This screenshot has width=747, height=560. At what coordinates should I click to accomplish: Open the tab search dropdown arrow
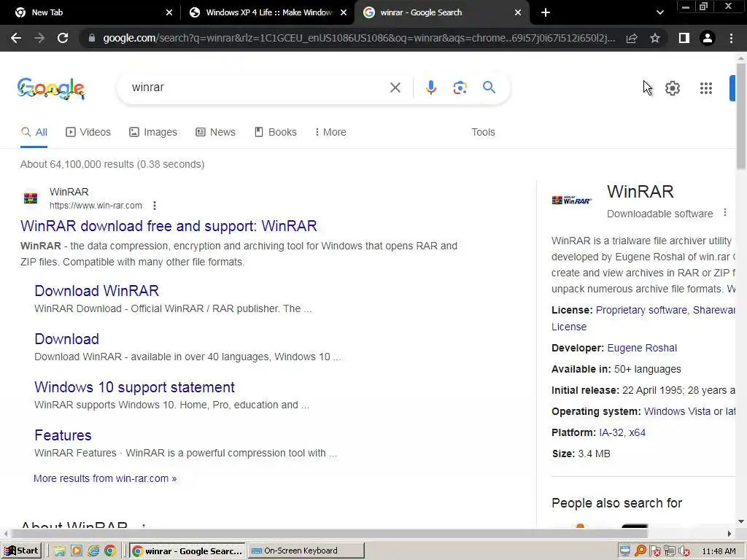coord(659,12)
